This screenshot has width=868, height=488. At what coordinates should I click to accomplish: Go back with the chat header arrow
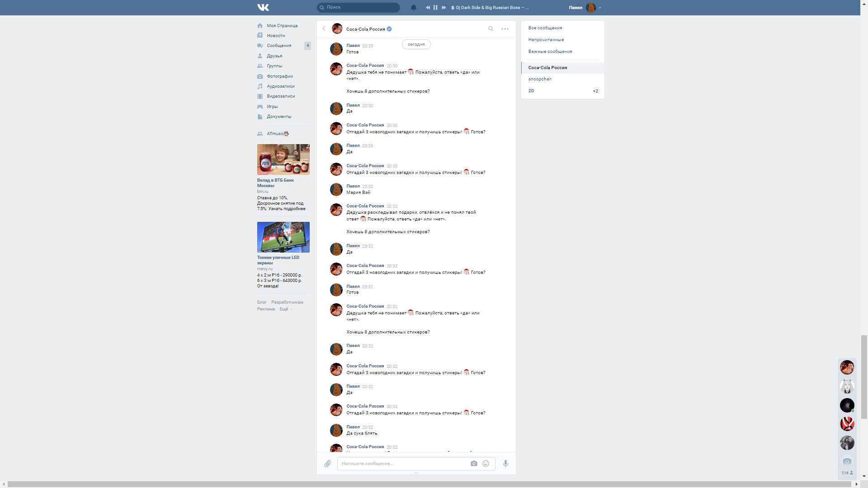[324, 29]
